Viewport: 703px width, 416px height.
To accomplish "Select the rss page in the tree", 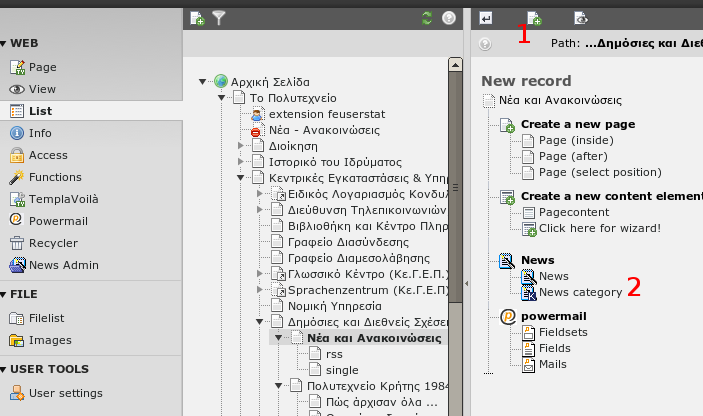I will pyautogui.click(x=334, y=354).
